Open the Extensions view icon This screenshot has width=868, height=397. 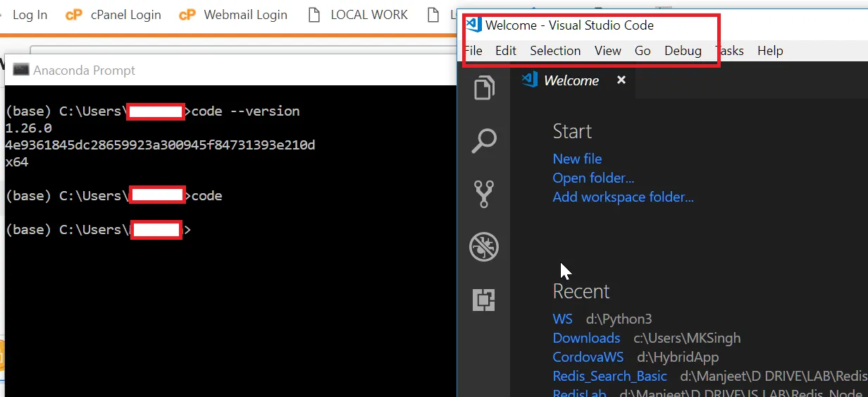point(484,300)
